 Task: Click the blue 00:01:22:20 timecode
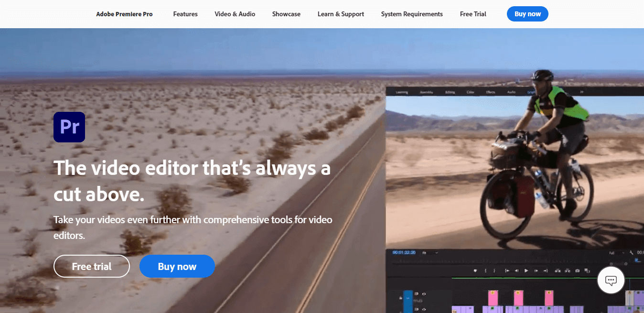pos(404,253)
